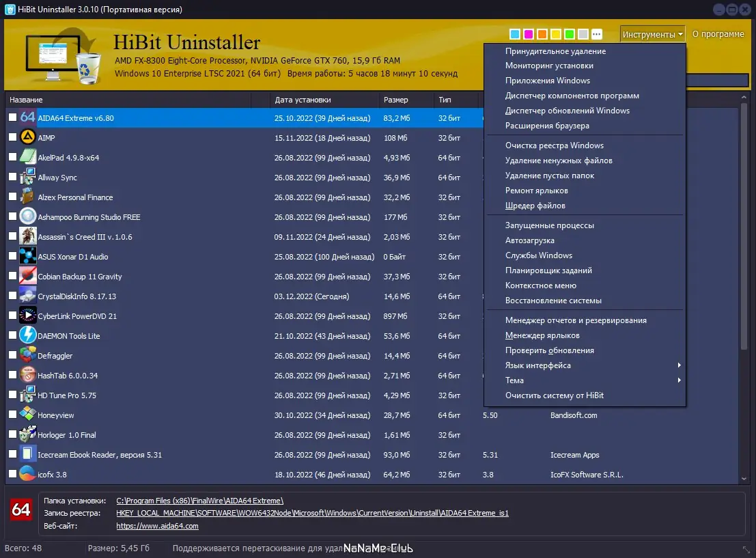Pick the orange color swatch
Screen dimensions: 756x558
[542, 33]
